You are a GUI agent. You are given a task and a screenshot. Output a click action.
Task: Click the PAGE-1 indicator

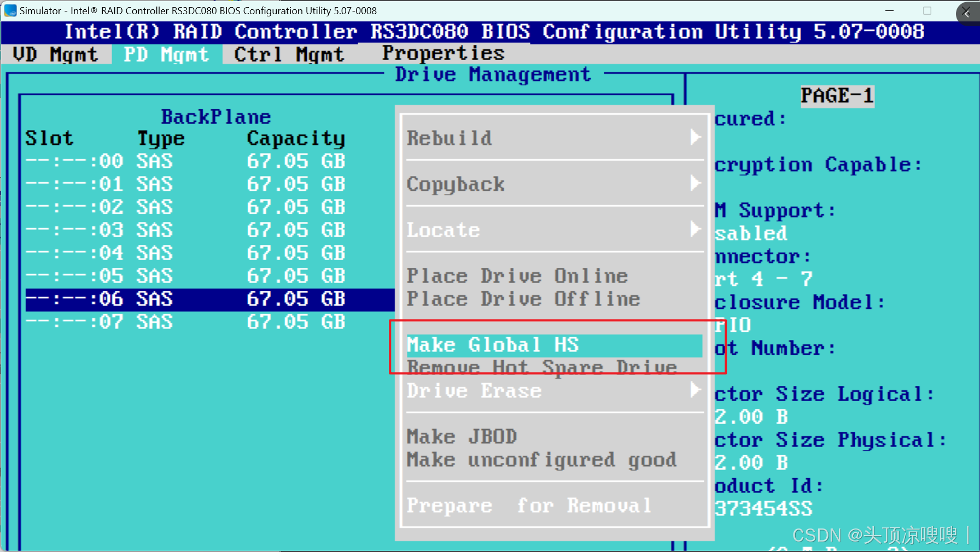point(837,96)
